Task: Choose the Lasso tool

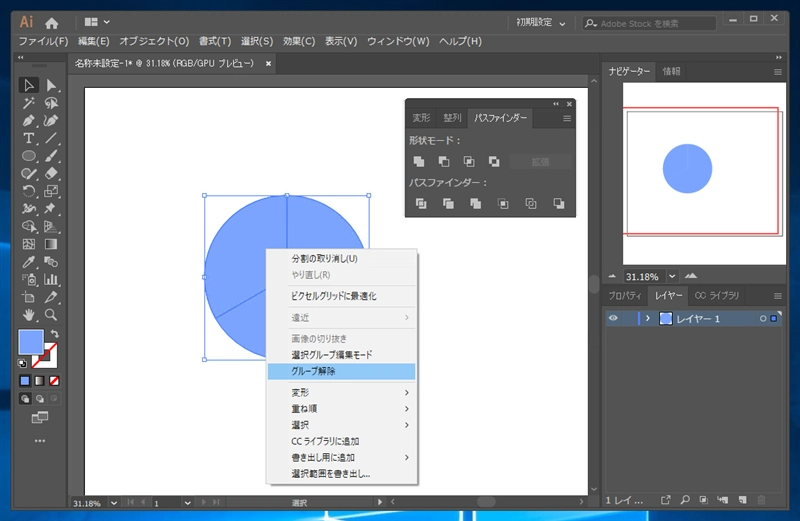Action: click(51, 103)
